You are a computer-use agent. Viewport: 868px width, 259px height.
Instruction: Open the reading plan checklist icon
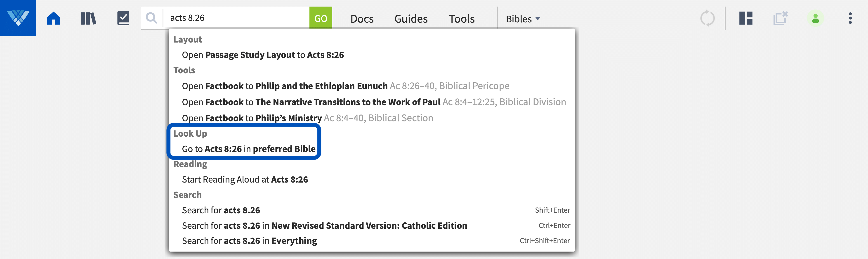123,18
